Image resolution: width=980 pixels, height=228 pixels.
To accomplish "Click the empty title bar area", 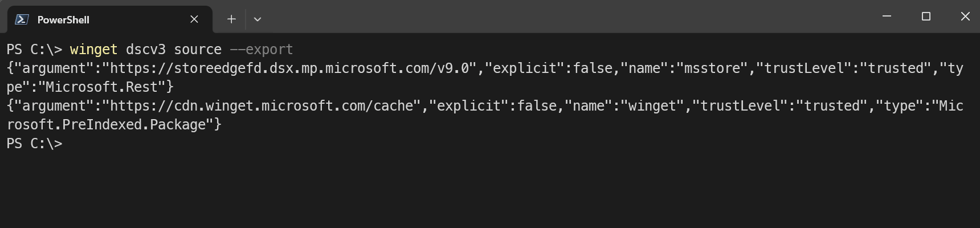I will [x=570, y=17].
